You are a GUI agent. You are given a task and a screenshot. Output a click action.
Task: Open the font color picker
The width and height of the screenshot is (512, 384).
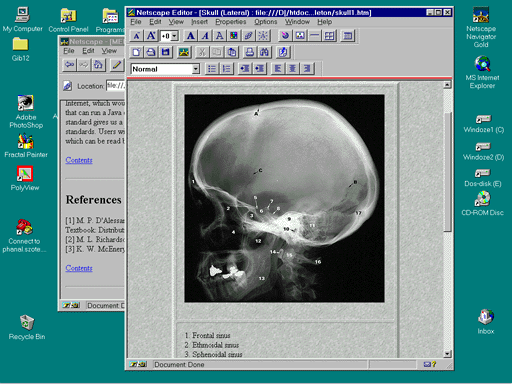pyautogui.click(x=234, y=36)
